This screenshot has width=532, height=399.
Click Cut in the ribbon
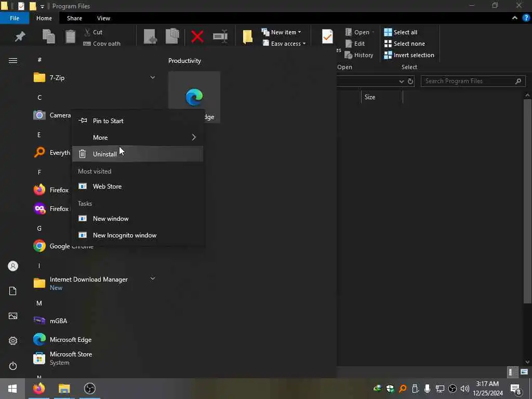[94, 32]
